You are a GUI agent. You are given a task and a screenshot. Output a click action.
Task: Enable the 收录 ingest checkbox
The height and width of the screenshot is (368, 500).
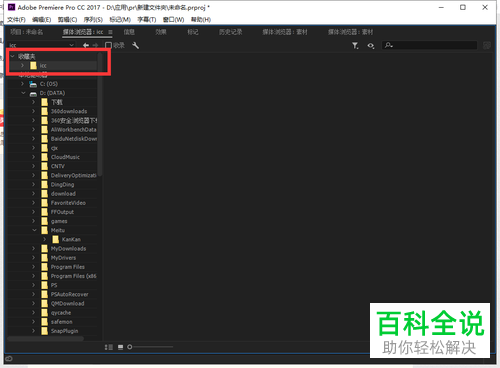[108, 45]
